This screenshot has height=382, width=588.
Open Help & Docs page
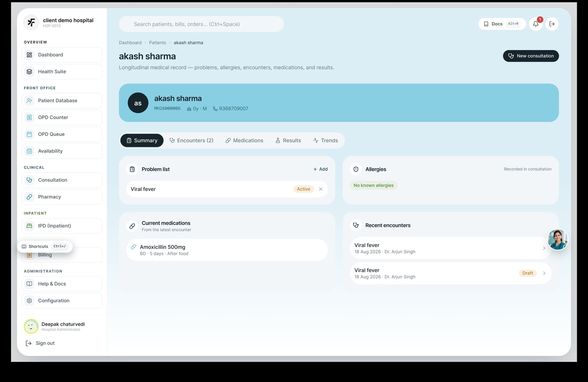62,284
